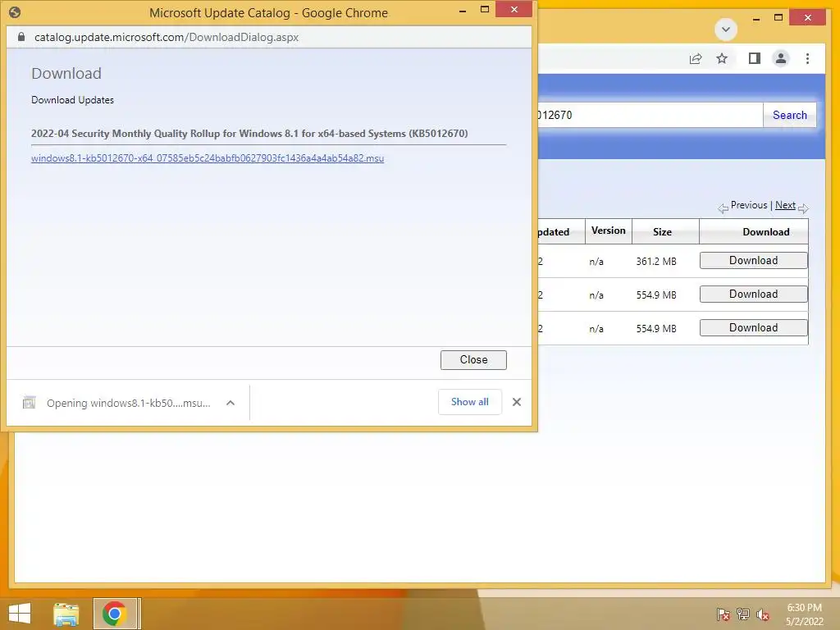The width and height of the screenshot is (840, 630).
Task: Click the address bar URL in the dialog window
Action: (x=167, y=37)
